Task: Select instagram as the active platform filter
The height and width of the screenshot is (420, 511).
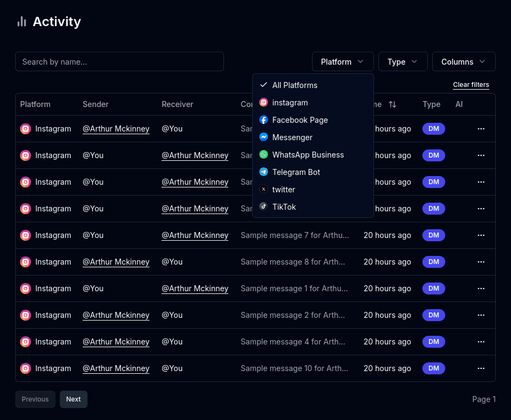Action: [290, 102]
